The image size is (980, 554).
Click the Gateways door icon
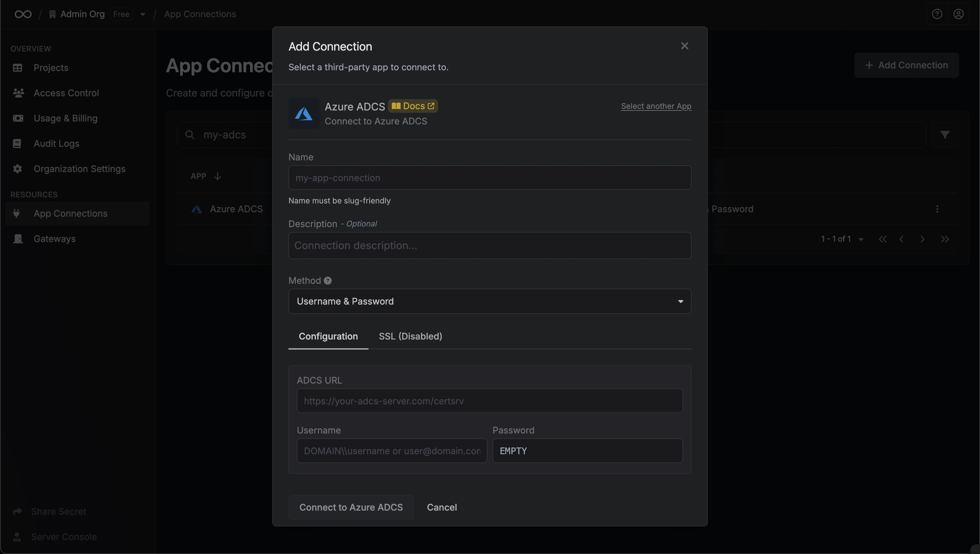coord(18,239)
